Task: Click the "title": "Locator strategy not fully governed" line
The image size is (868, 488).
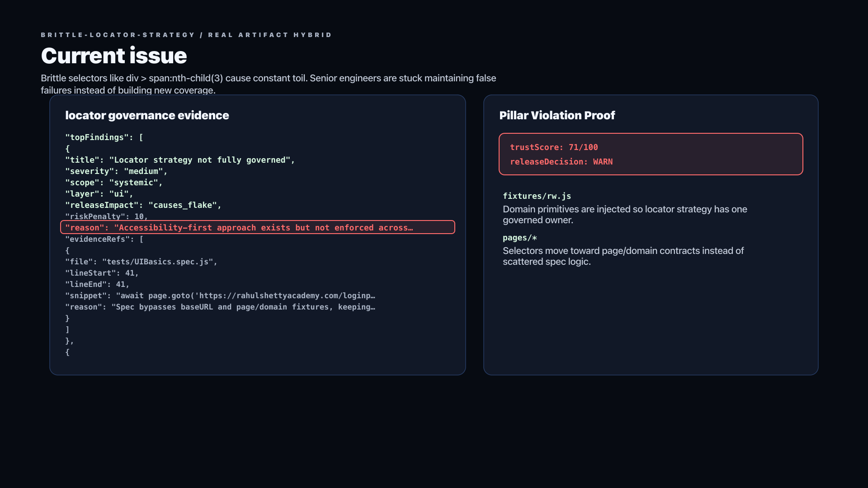Action: 180,160
